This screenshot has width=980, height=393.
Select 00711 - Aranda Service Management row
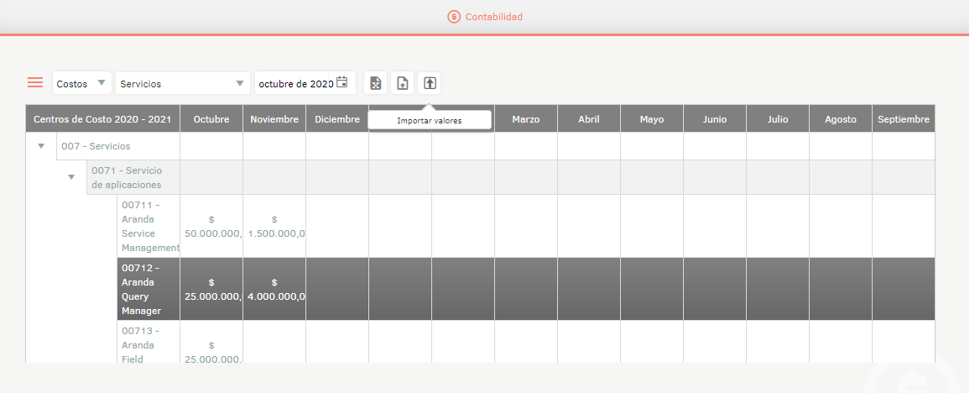pos(525,226)
